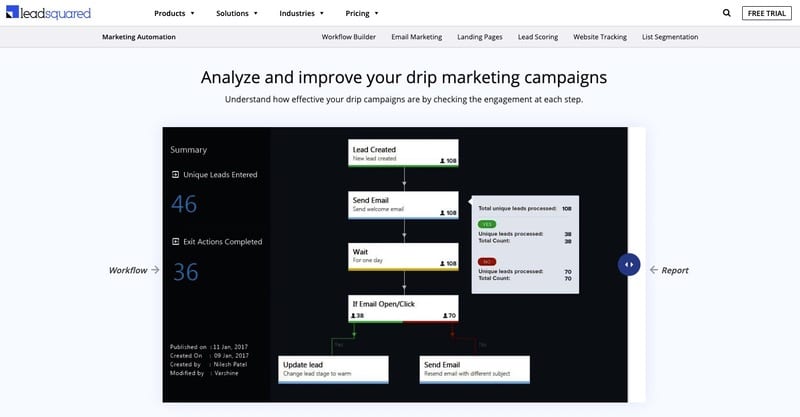This screenshot has height=417, width=800.
Task: Click 'Total unique leads processed' text
Action: coord(517,208)
